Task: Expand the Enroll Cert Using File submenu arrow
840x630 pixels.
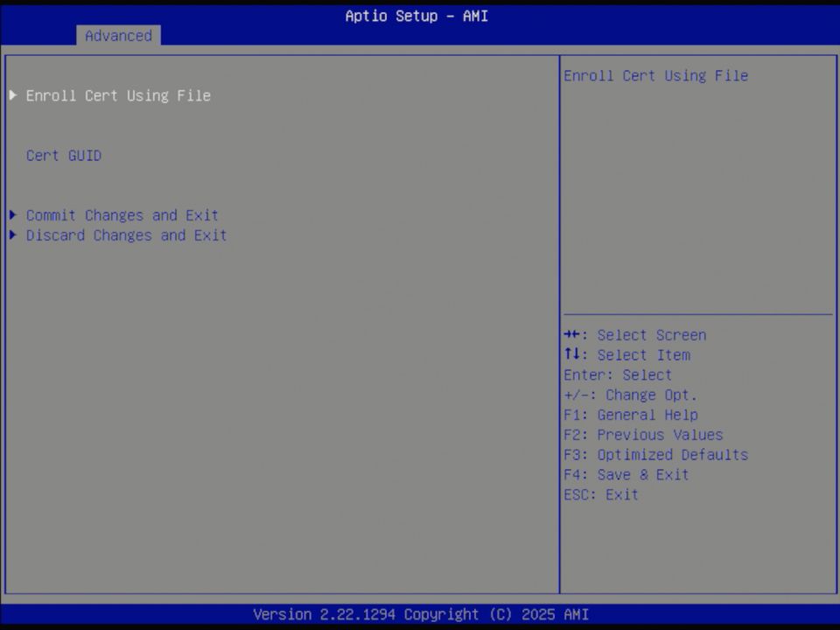Action: click(x=12, y=95)
